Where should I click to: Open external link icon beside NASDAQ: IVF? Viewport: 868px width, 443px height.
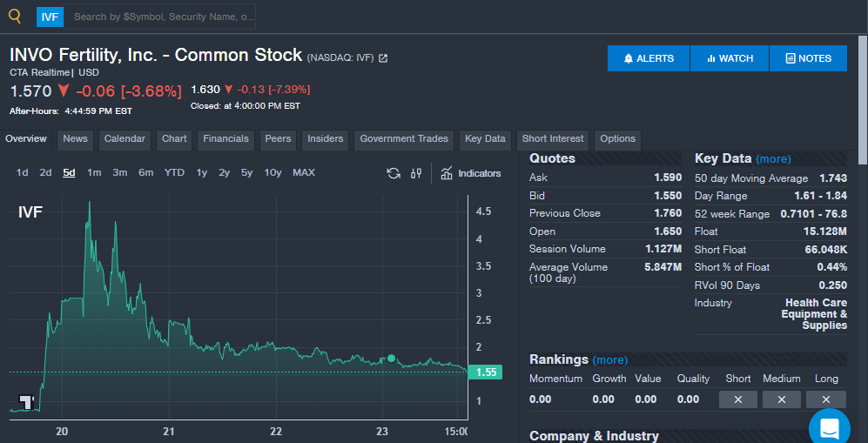[383, 58]
